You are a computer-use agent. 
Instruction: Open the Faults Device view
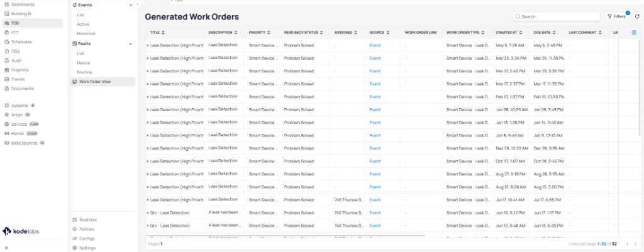(x=84, y=63)
